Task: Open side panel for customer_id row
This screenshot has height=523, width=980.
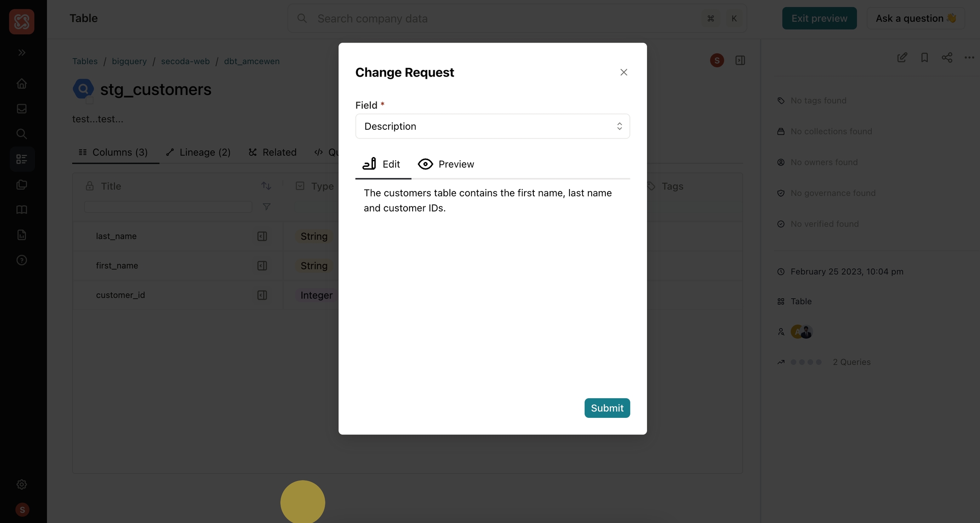Action: click(x=262, y=295)
